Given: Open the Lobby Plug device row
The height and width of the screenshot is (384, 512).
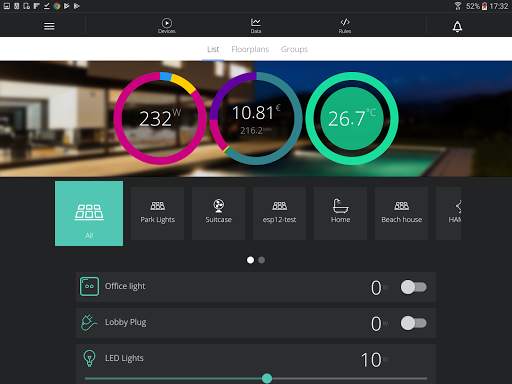Looking at the screenshot, I should [256, 323].
